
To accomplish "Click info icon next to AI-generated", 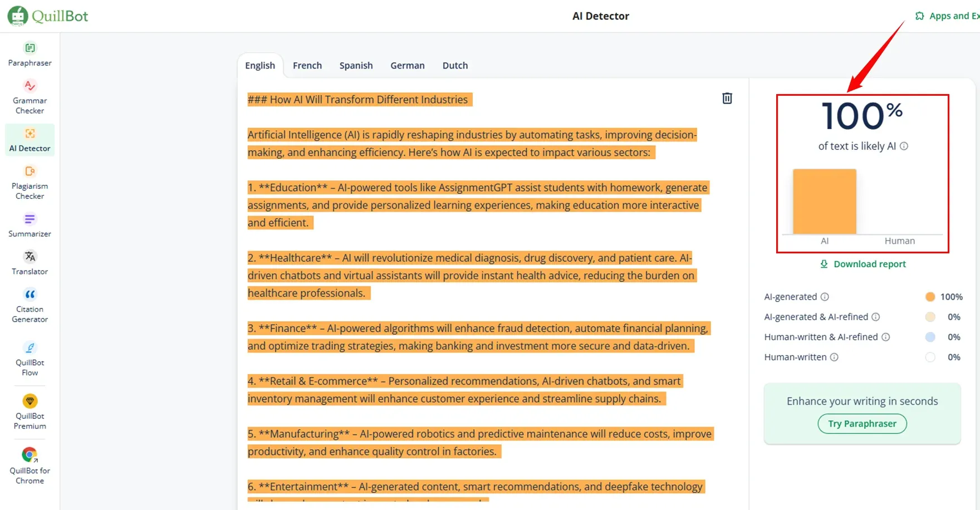I will 825,297.
